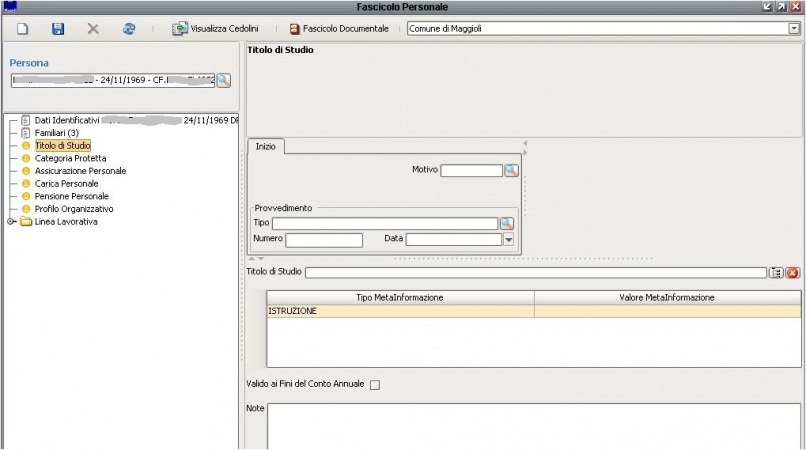Select Categoria Protetta in the tree
The image size is (806, 450).
[70, 158]
